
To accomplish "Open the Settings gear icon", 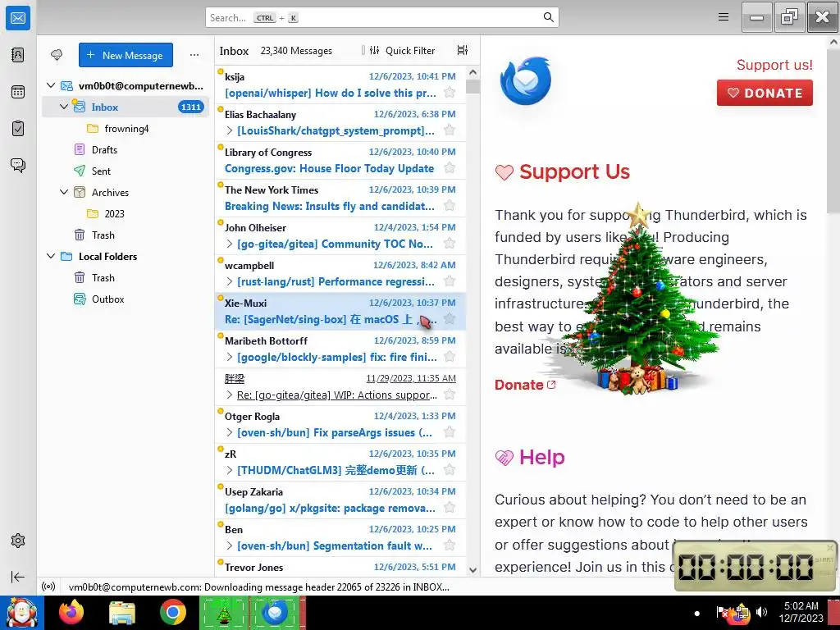I will [x=18, y=541].
